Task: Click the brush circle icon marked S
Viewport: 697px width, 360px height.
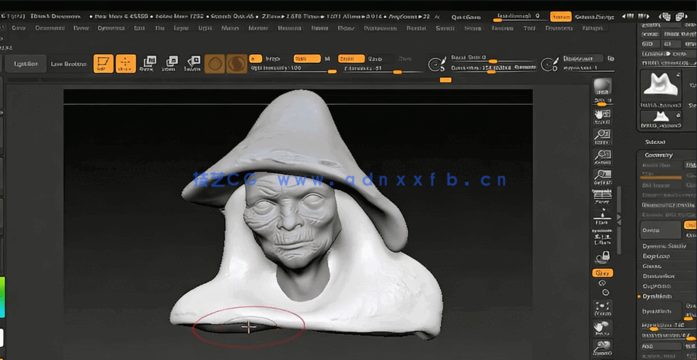Action: click(437, 64)
